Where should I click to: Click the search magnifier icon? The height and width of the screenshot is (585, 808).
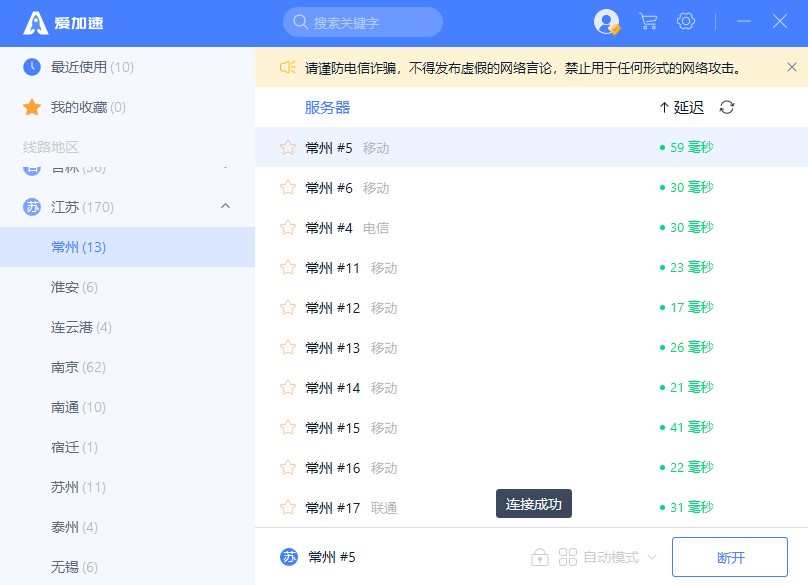(300, 22)
